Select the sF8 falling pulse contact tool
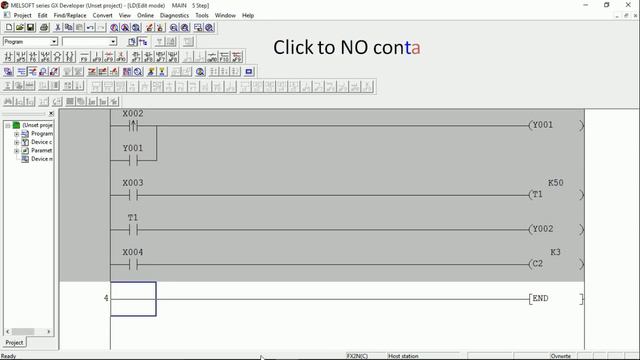 pos(149,56)
